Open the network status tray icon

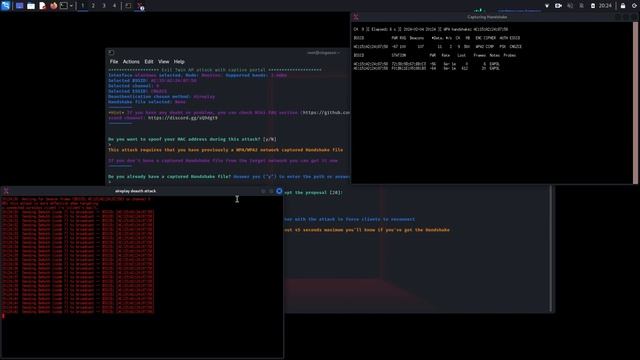(x=547, y=6)
